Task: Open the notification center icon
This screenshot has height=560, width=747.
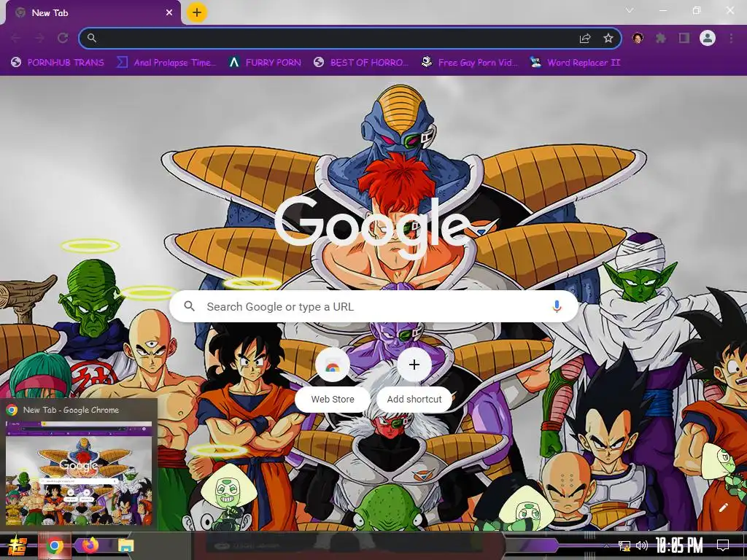Action: coord(723,545)
